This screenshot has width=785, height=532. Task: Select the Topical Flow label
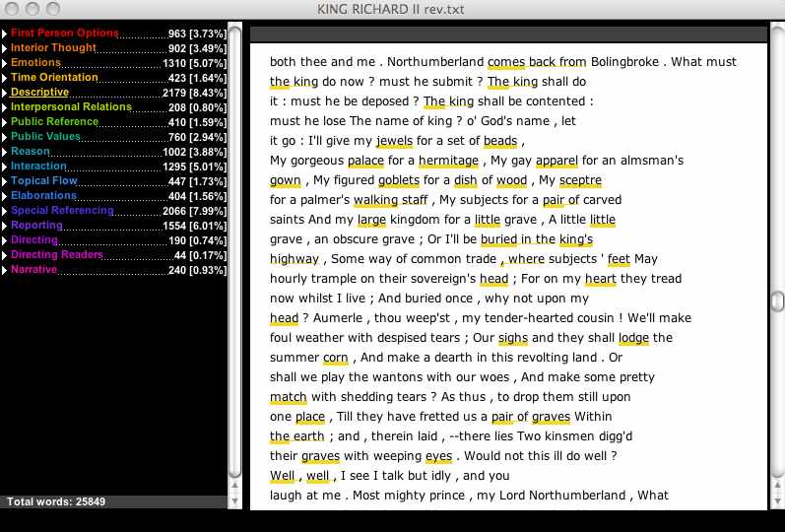click(44, 180)
